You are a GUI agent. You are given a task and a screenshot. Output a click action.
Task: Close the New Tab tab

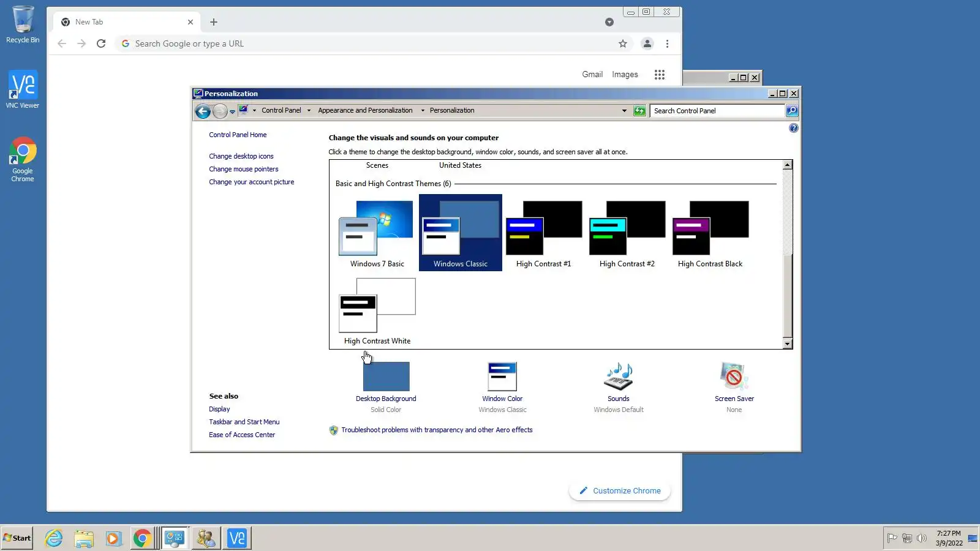point(190,22)
